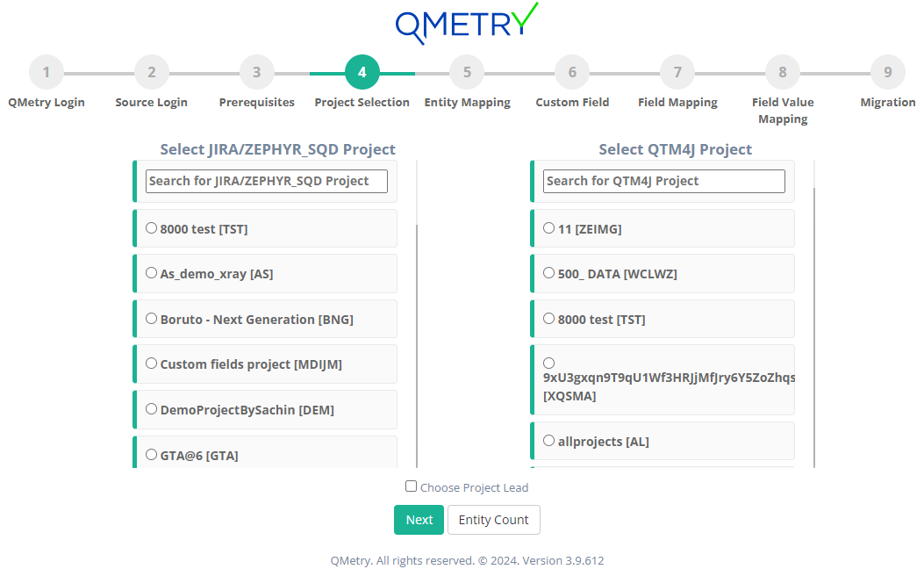Select As_demo_xray [AS] radio button

click(152, 273)
